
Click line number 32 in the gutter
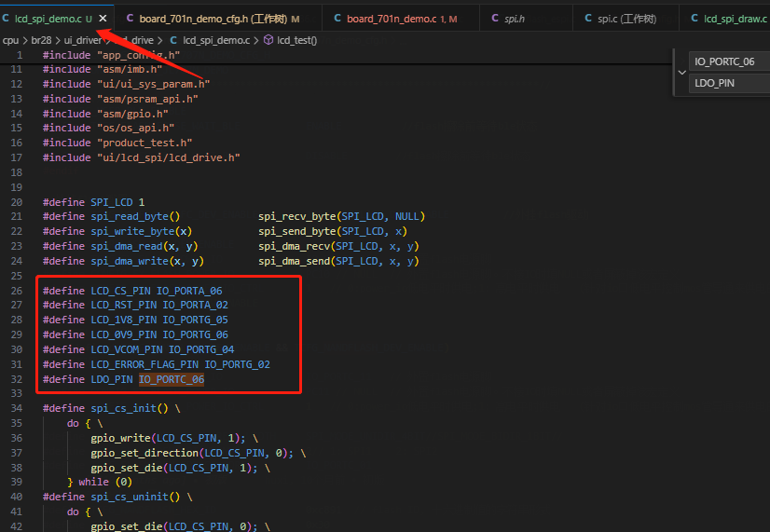tap(17, 379)
